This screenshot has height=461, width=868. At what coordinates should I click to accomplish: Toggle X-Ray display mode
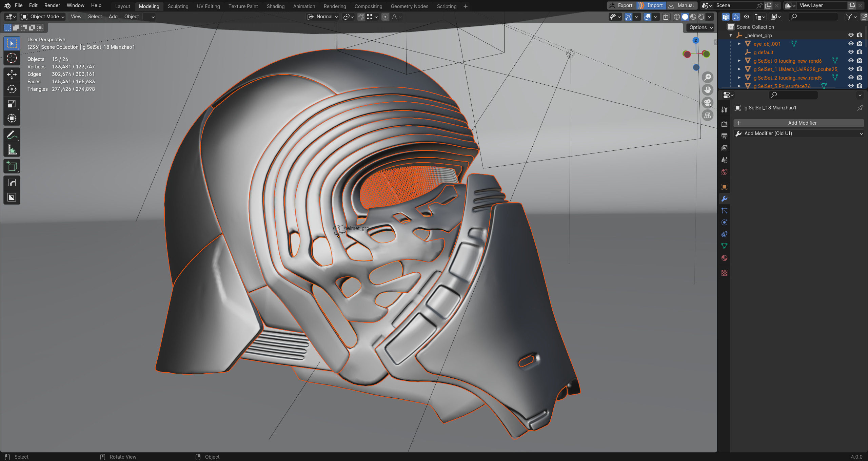click(666, 17)
